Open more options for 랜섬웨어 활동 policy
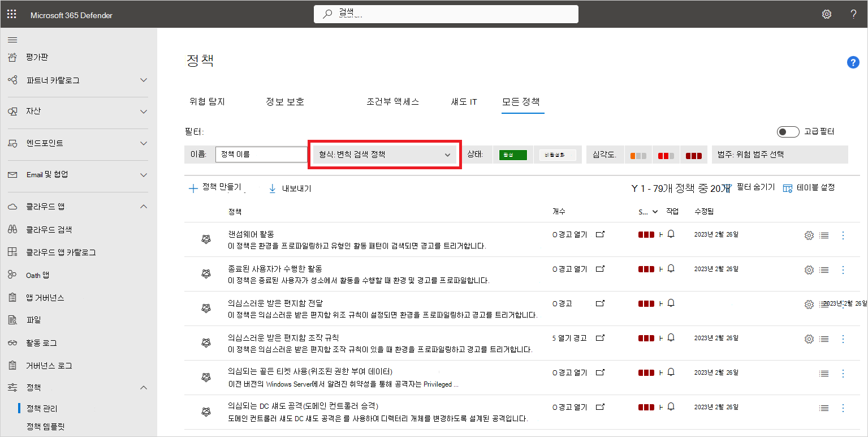This screenshot has width=868, height=437. click(843, 235)
